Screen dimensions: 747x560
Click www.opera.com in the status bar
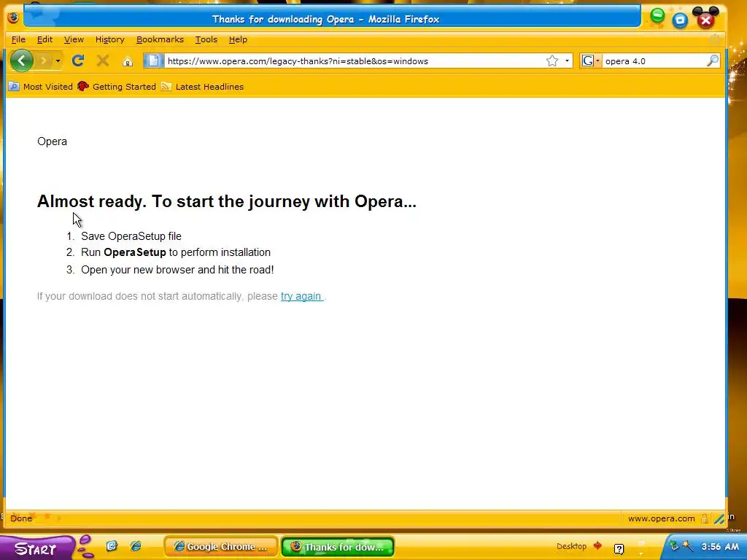661,518
